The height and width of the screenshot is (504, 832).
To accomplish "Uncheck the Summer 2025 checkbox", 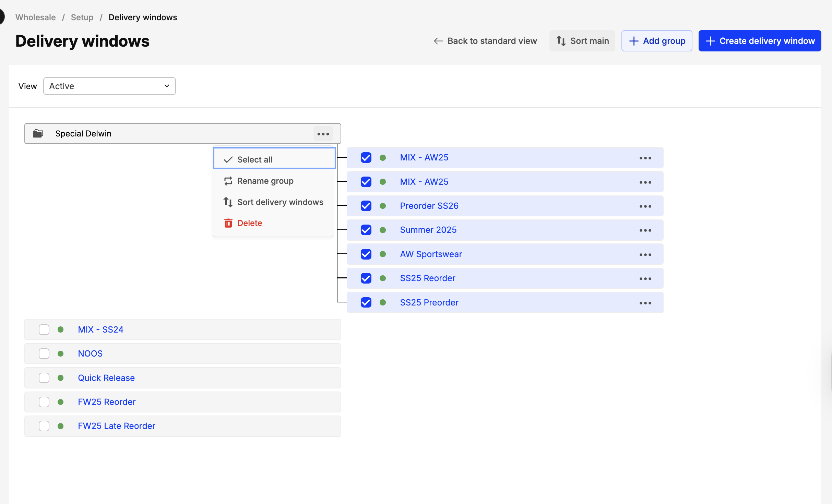I will 366,230.
